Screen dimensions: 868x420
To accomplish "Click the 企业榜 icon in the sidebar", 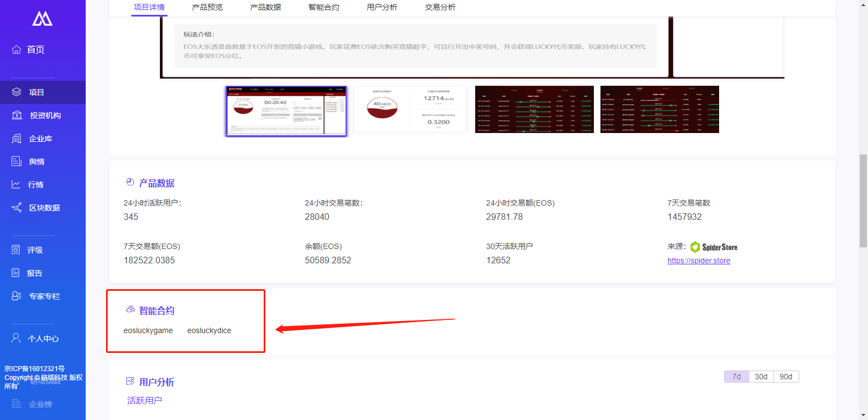I will 16,404.
